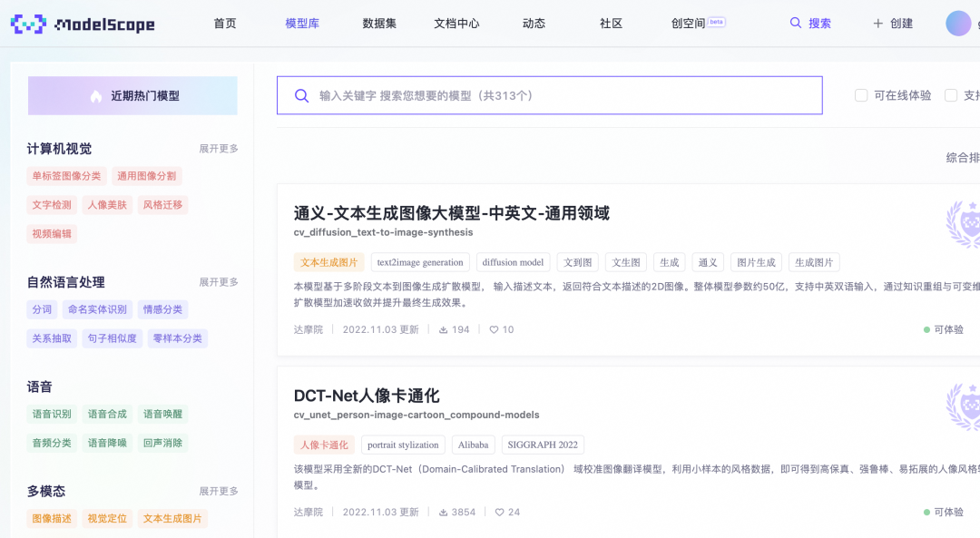Click the 近期热门模型 button

(x=132, y=95)
